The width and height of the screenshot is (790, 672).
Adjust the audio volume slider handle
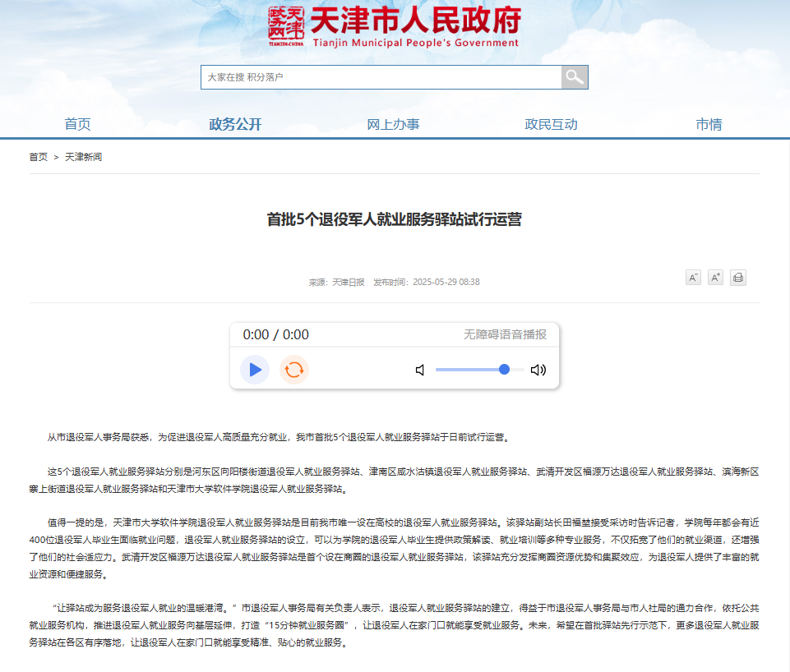504,370
